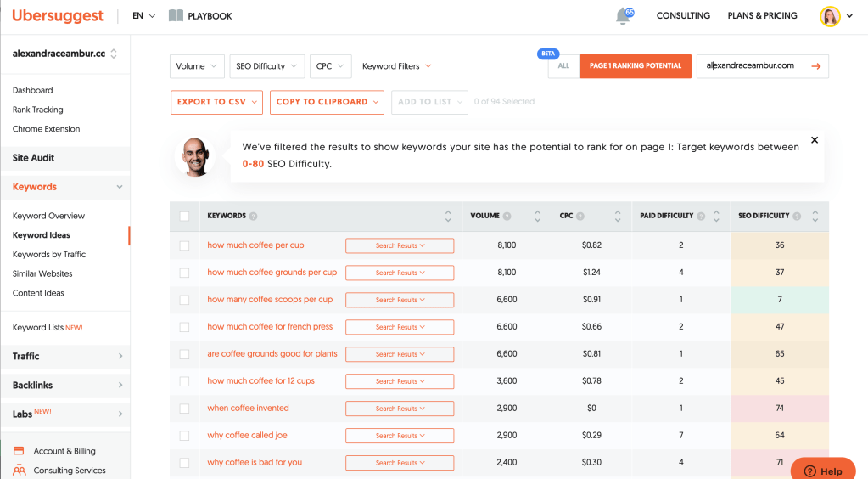The width and height of the screenshot is (868, 479).
Task: Click the CPC column info icon
Action: [x=580, y=217]
